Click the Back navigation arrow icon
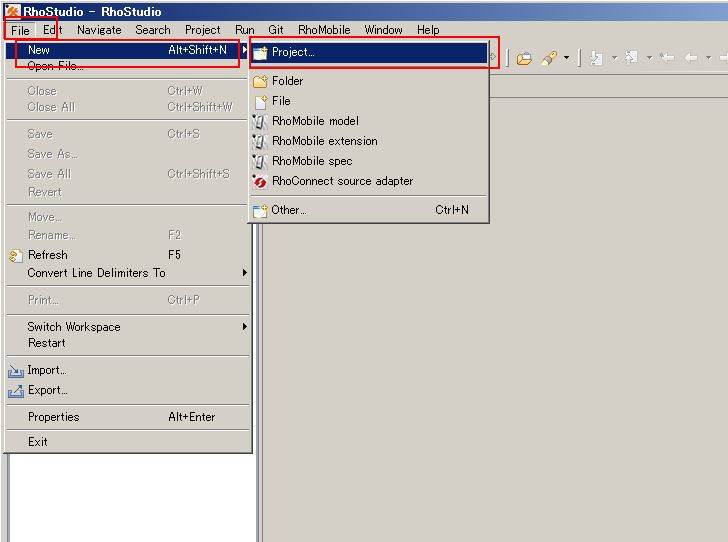 tap(691, 58)
